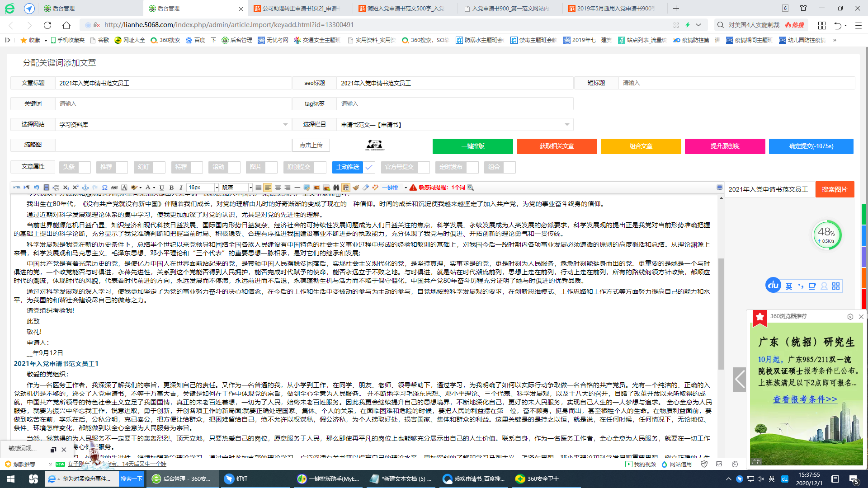868x488 pixels.
Task: Apply italic formatting to the text
Action: click(181, 188)
